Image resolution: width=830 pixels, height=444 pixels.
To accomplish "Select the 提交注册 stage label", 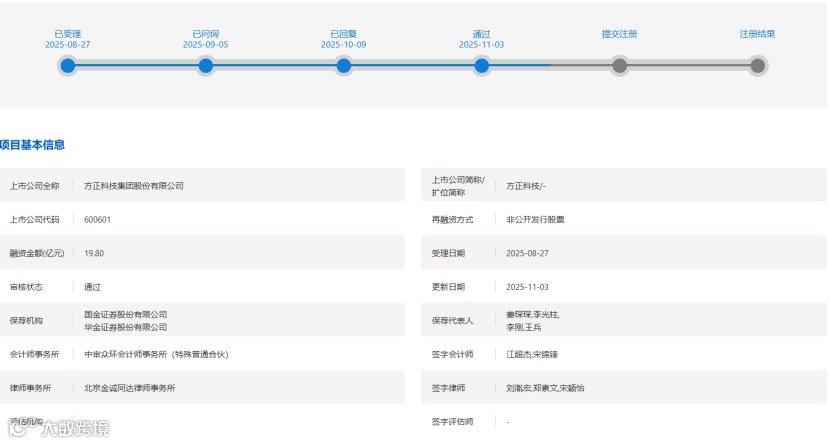I will coord(619,34).
